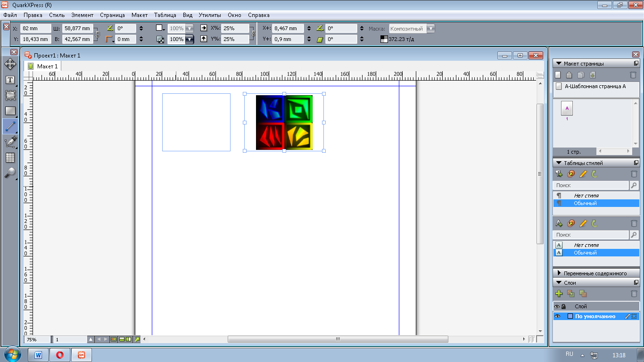Click the X% scale field

point(235,28)
